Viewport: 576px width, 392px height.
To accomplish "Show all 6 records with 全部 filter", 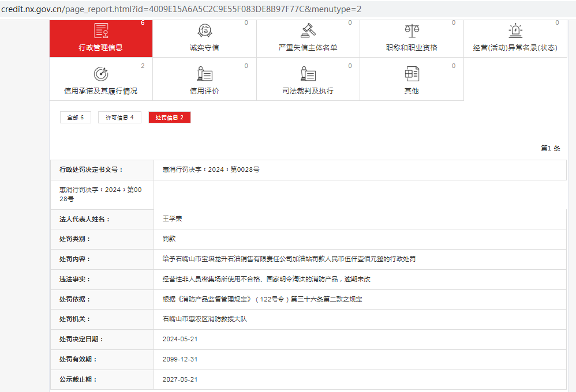I will 76,118.
